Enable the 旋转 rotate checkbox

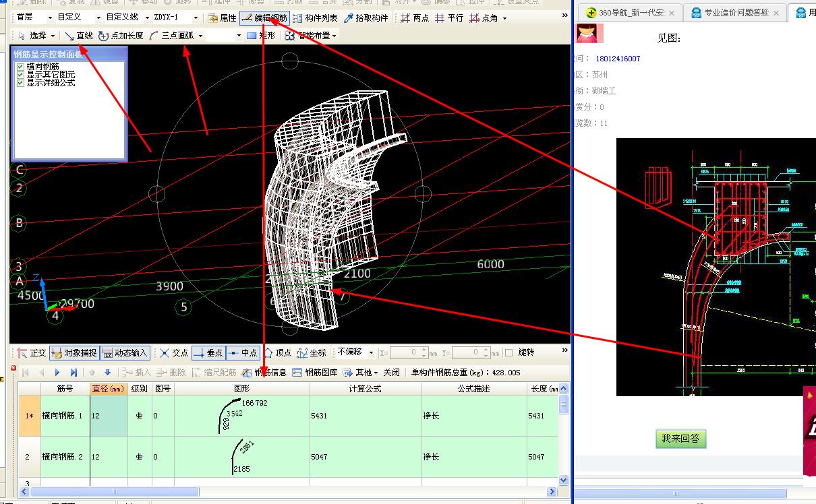[x=509, y=352]
